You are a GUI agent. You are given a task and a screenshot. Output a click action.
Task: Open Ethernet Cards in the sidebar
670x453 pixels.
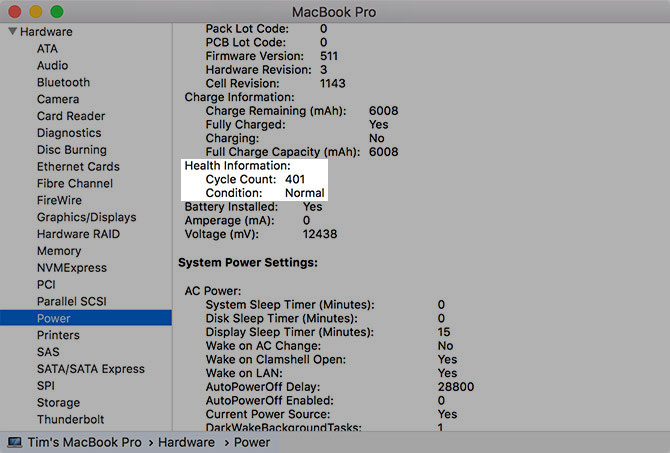click(78, 166)
